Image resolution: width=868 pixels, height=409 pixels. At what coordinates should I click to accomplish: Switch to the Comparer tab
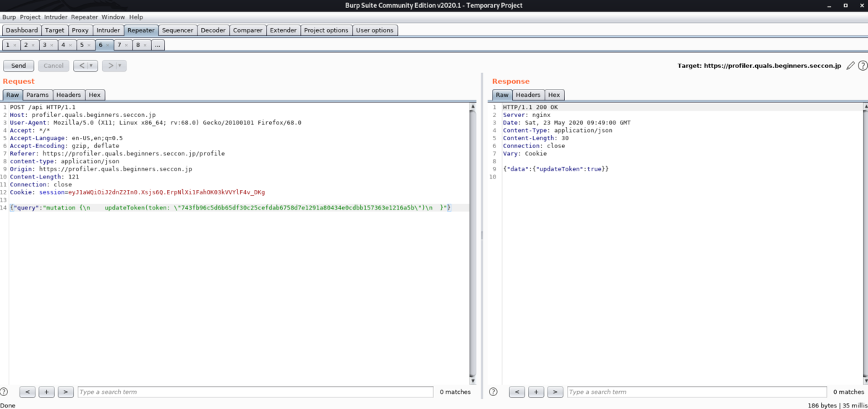pyautogui.click(x=248, y=30)
